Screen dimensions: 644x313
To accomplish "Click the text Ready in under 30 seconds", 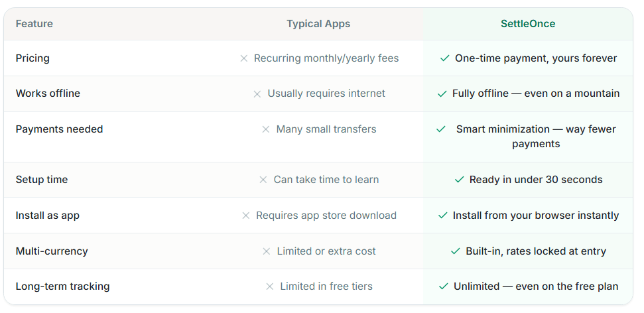I will pyautogui.click(x=536, y=180).
